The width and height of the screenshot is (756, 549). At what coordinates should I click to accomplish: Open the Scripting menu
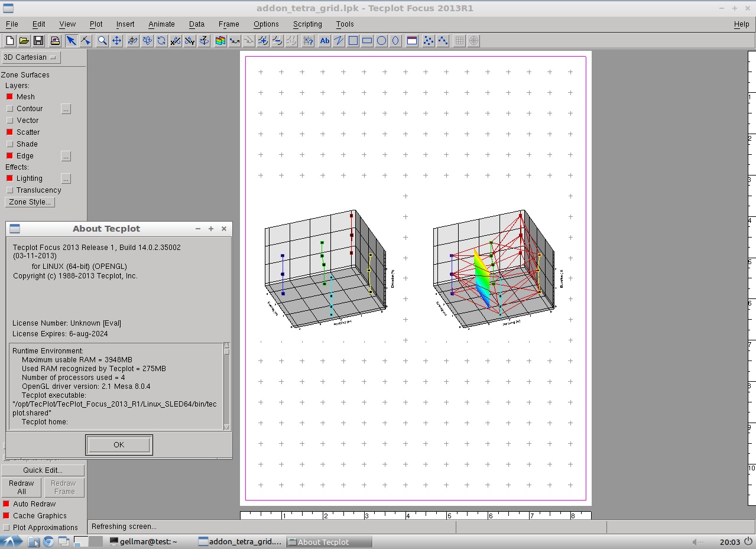tap(307, 24)
